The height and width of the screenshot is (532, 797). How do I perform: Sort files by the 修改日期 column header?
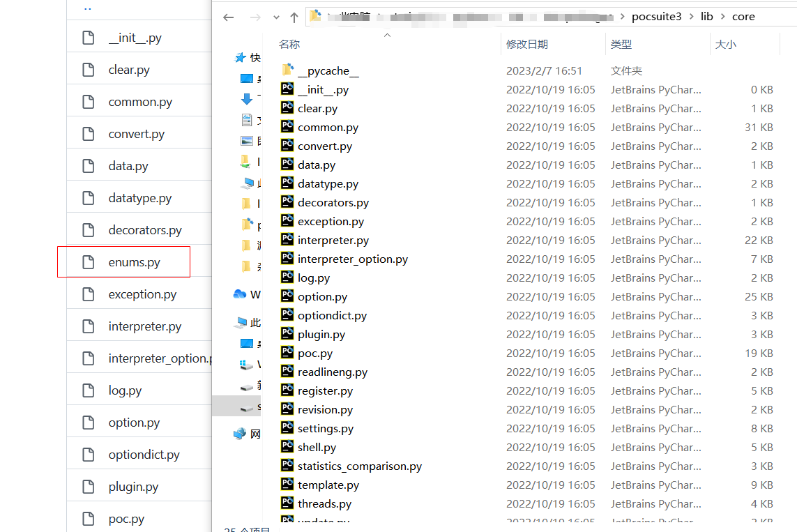tap(526, 43)
